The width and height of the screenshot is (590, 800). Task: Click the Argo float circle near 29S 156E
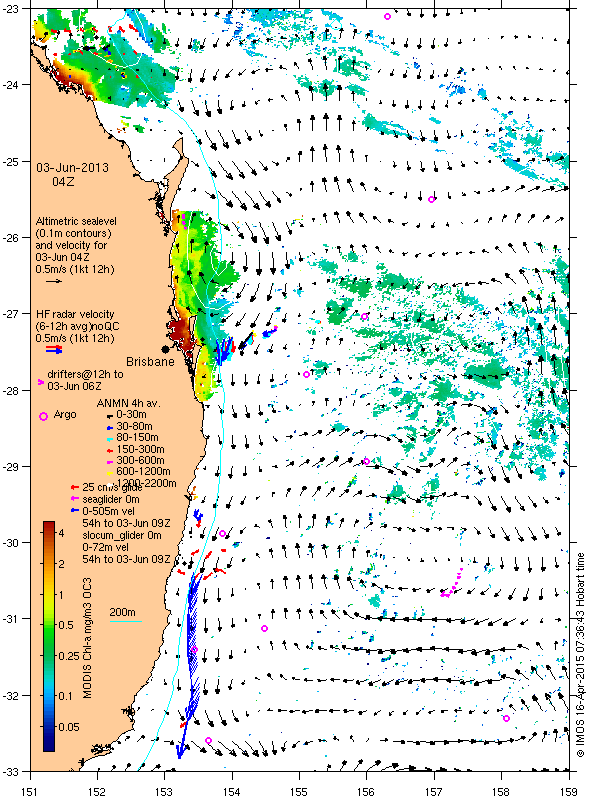pos(366,462)
